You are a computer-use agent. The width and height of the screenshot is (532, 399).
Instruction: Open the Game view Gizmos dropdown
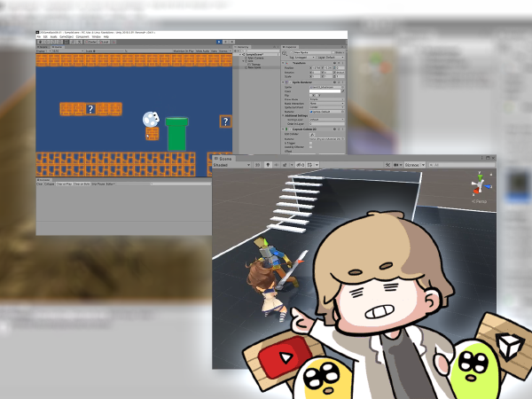(224, 51)
